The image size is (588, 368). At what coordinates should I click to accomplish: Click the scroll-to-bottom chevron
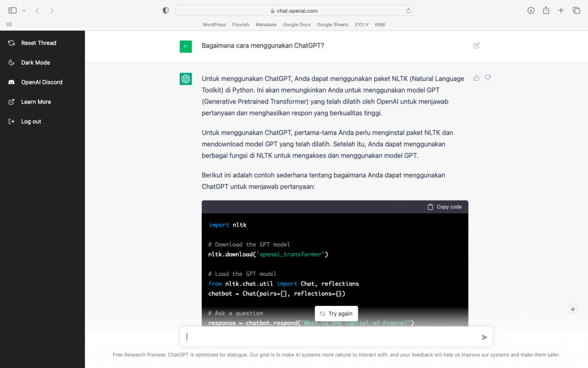coord(572,309)
